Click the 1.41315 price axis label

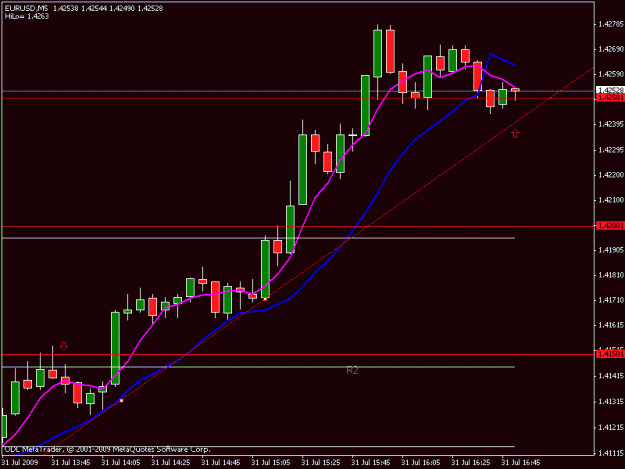[611, 402]
